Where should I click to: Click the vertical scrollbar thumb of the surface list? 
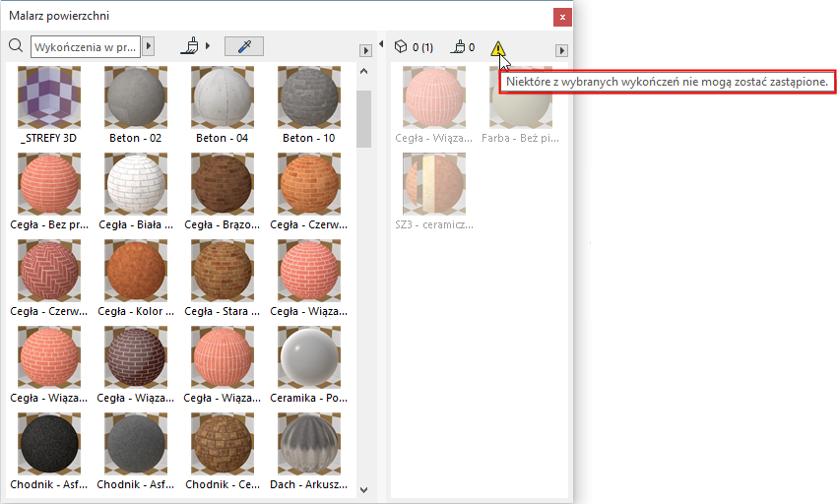tap(364, 118)
